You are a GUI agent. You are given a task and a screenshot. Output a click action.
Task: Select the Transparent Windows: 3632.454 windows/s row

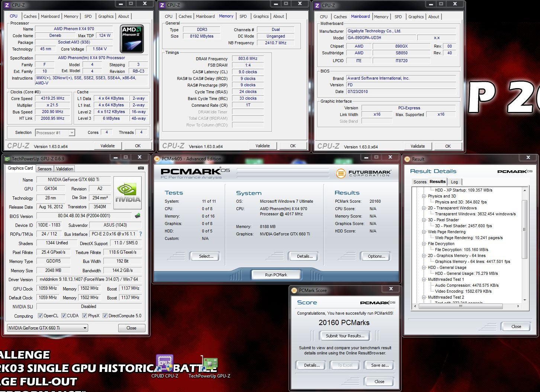click(475, 214)
